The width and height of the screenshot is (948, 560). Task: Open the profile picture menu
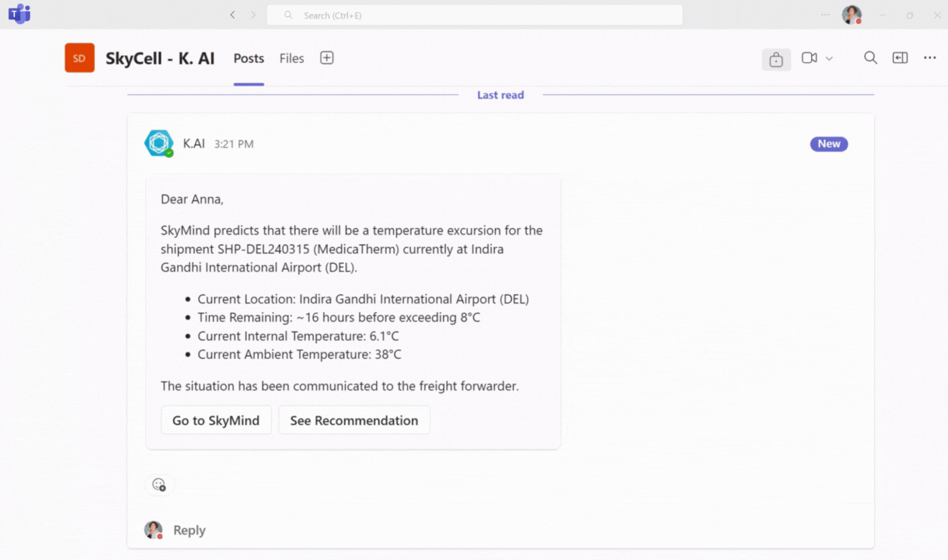coord(851,15)
